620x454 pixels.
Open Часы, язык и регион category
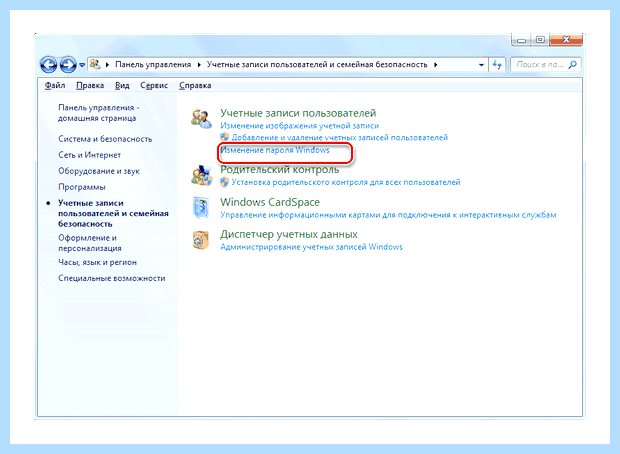tap(97, 262)
